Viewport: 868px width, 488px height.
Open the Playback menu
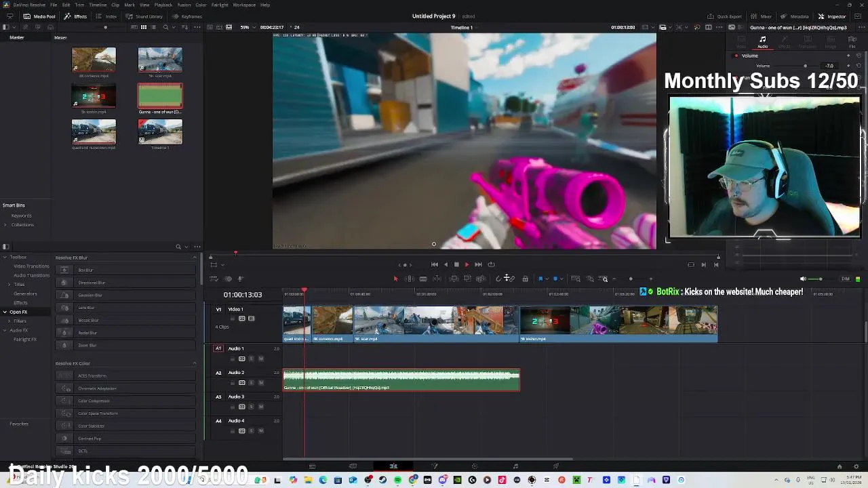tap(163, 5)
